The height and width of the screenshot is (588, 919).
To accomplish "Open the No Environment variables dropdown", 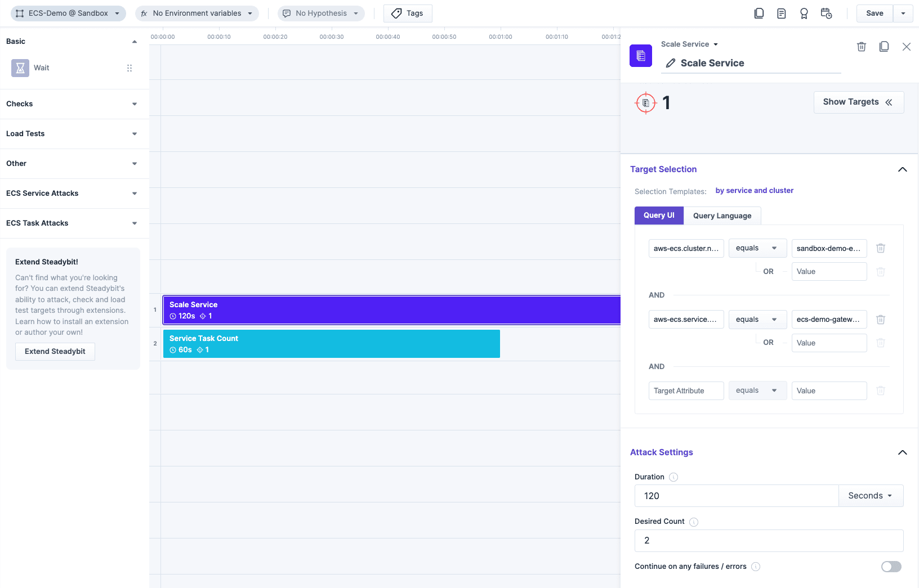I will coord(197,13).
